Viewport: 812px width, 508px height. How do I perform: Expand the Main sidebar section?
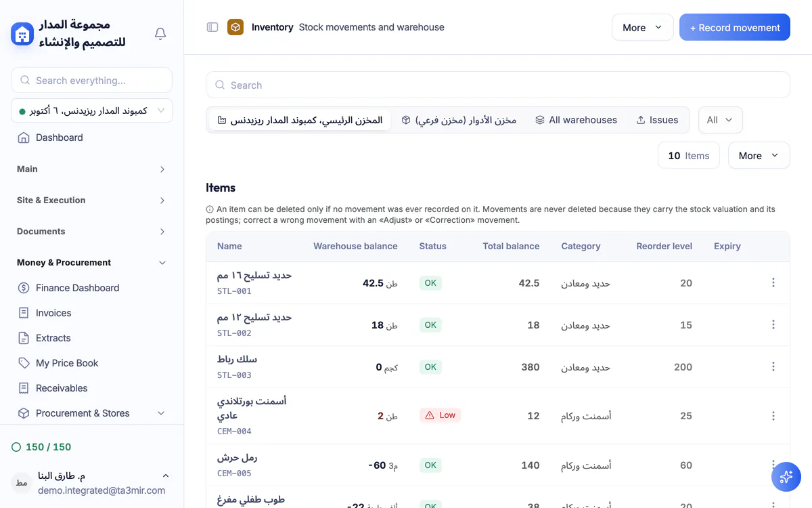tap(92, 169)
